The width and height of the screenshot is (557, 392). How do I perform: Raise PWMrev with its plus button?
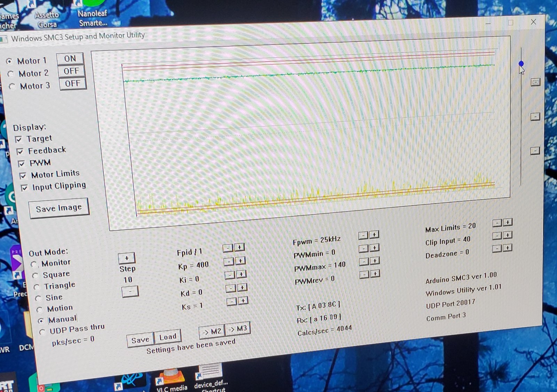point(375,274)
